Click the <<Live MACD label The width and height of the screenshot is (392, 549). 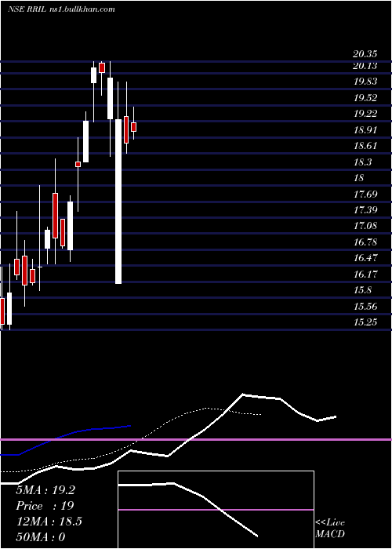[x=330, y=528]
